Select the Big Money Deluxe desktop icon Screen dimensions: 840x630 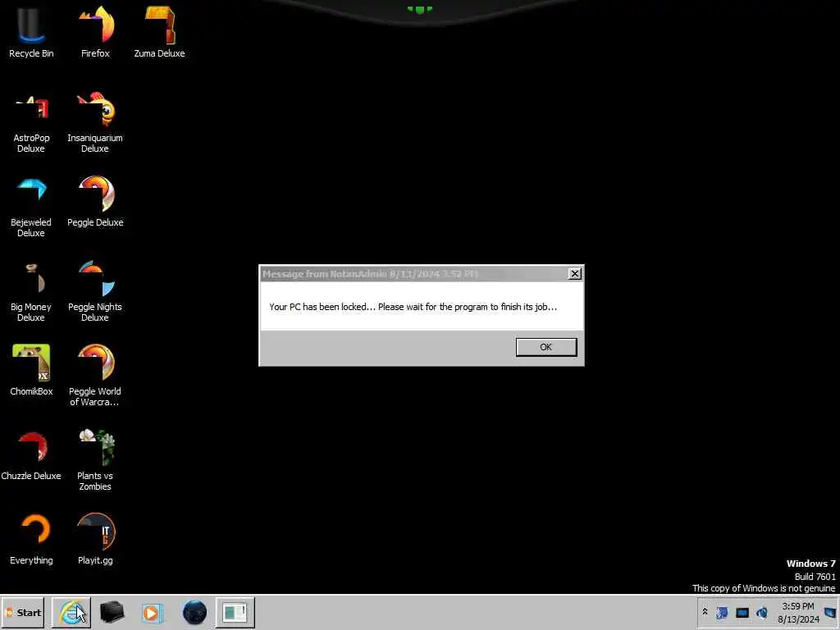pyautogui.click(x=31, y=292)
